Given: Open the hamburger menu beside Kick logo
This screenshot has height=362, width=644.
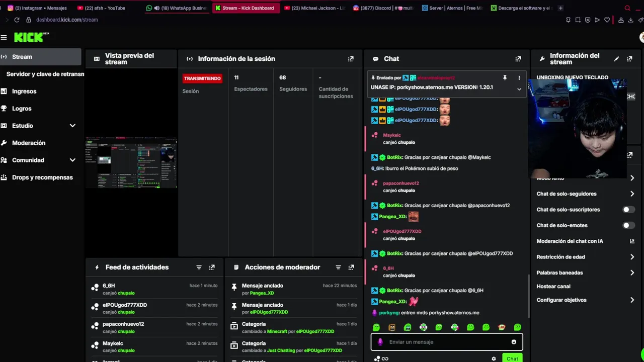Looking at the screenshot, I should (4, 37).
